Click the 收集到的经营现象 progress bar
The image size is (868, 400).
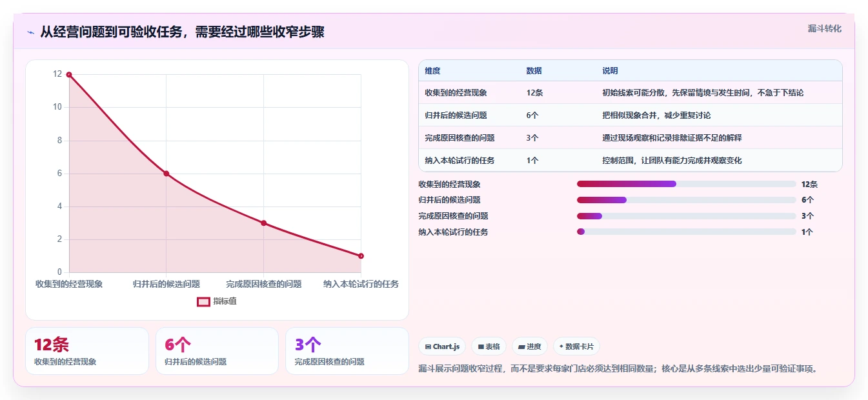[686, 184]
